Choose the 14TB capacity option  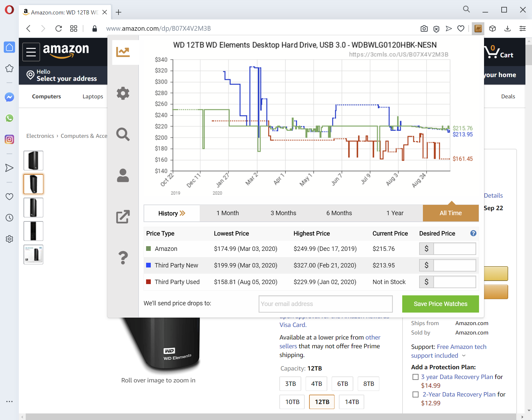click(352, 402)
